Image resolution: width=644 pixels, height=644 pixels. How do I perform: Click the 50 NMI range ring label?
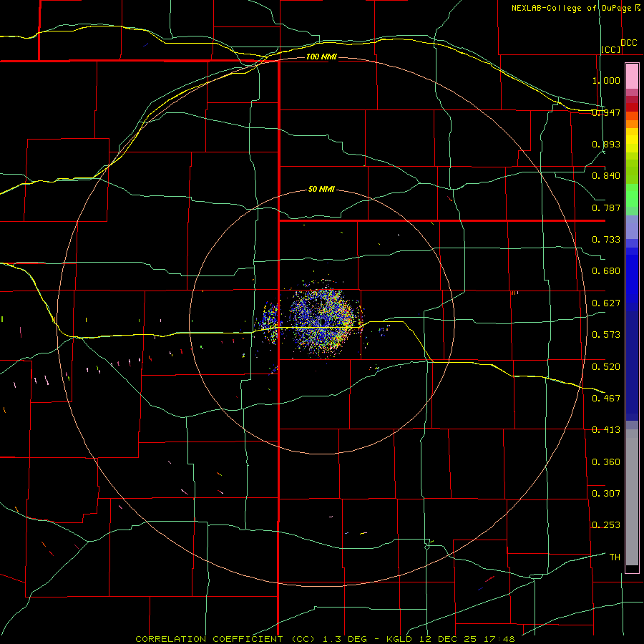[x=321, y=189]
